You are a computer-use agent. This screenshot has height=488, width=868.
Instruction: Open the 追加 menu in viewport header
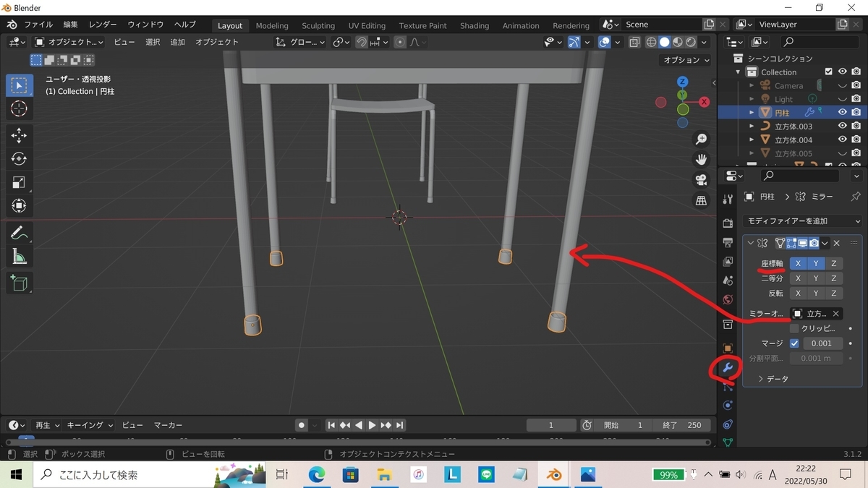178,42
